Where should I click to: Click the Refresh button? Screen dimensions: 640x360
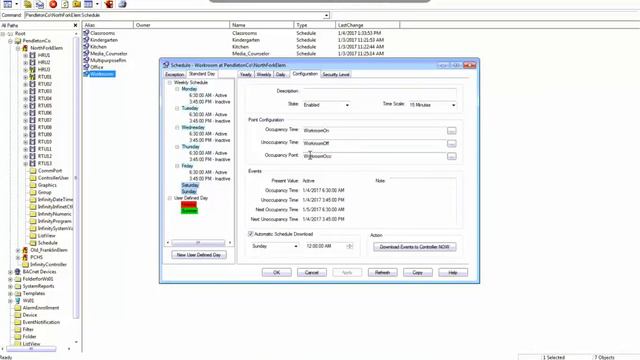pyautogui.click(x=382, y=272)
